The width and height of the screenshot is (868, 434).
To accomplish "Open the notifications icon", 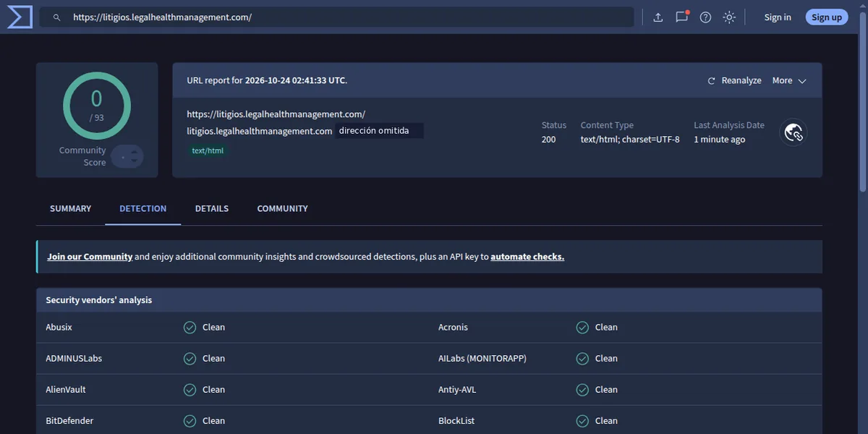I will (681, 17).
